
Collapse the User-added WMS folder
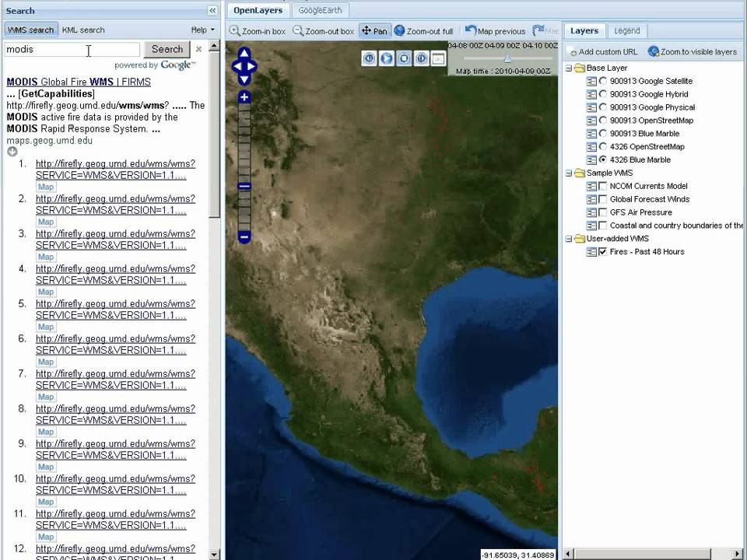[x=569, y=239]
